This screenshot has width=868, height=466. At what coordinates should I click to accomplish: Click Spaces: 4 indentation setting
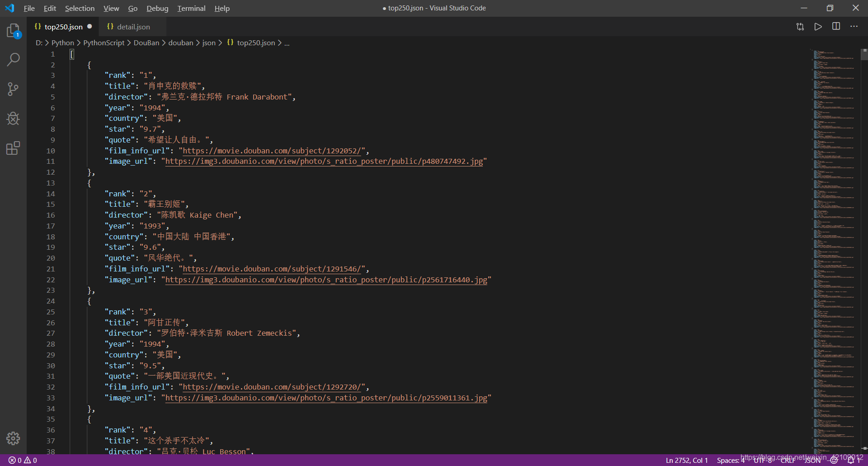tap(731, 460)
